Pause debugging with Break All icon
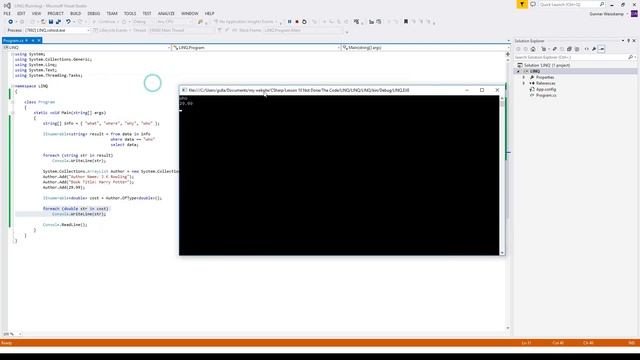 (x=289, y=22)
